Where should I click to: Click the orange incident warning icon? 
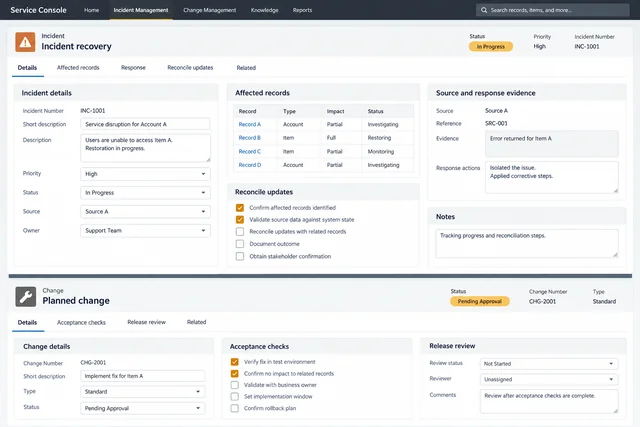(x=25, y=42)
